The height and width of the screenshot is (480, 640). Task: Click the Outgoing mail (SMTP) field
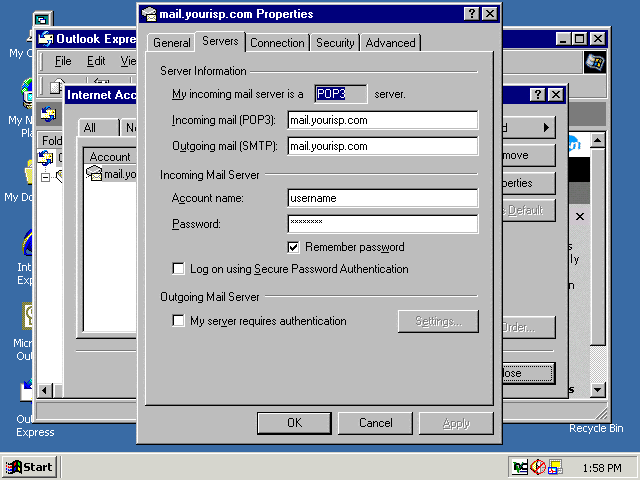(x=382, y=146)
